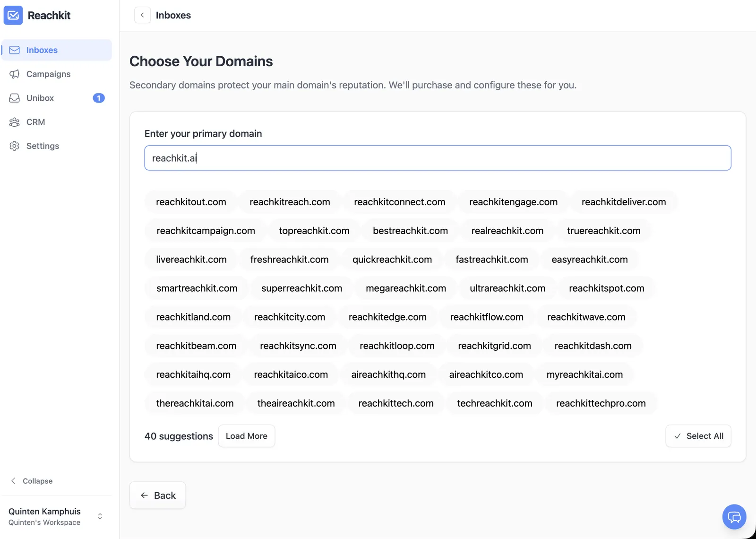Add the aireachkitco.com suggestion

pos(486,375)
